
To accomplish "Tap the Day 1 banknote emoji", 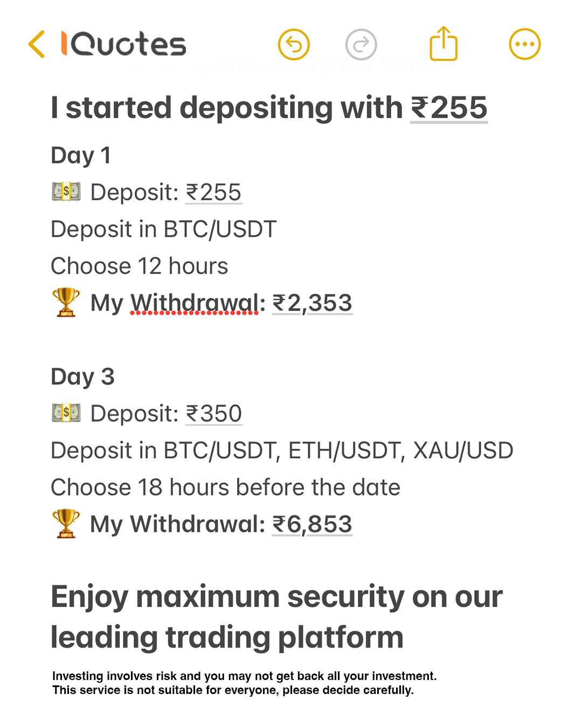I will tap(66, 192).
